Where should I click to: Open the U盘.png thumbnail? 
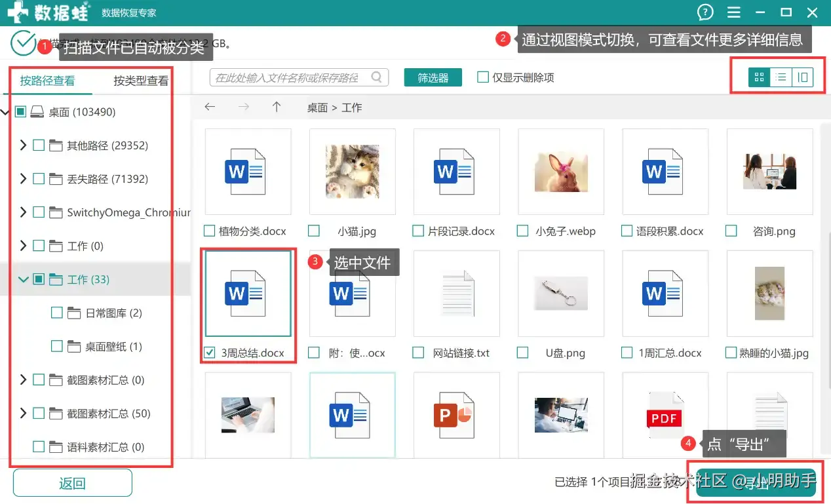(x=561, y=293)
